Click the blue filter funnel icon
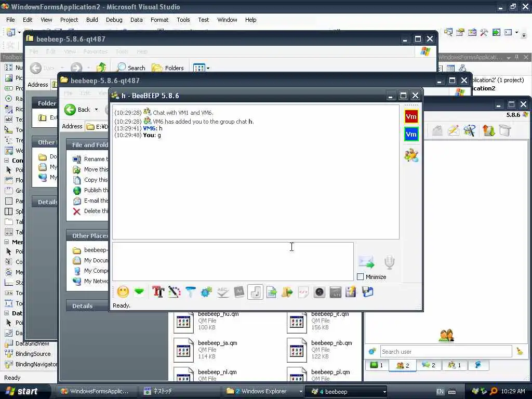 pyautogui.click(x=190, y=292)
